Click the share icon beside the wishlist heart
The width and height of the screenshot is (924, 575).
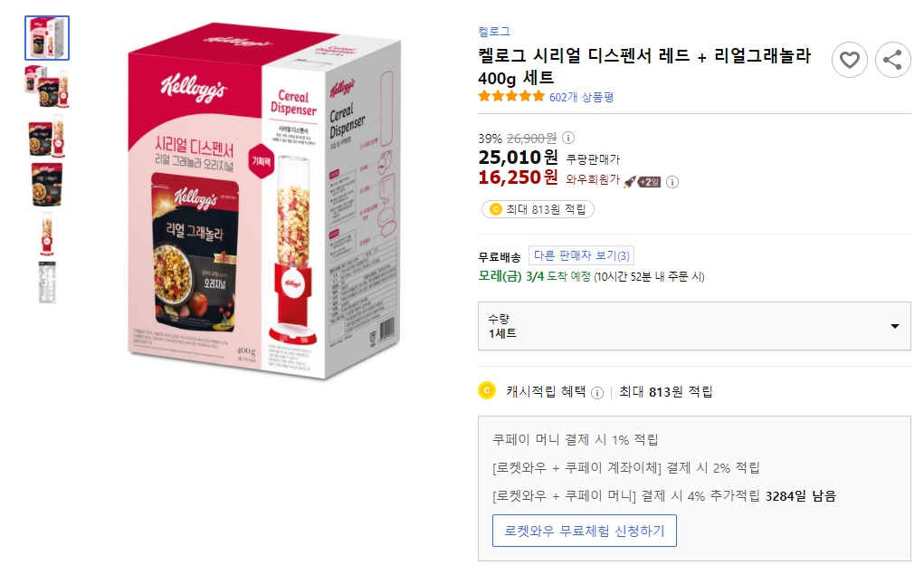tap(892, 60)
